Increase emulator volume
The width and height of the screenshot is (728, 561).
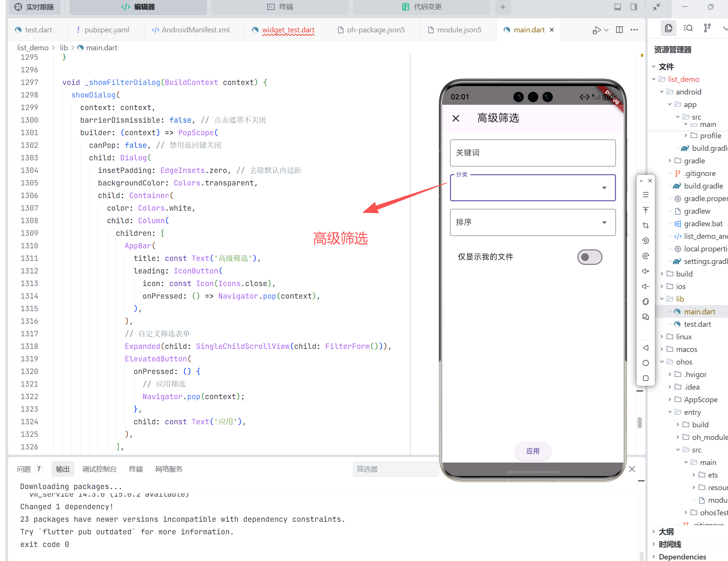click(x=646, y=271)
